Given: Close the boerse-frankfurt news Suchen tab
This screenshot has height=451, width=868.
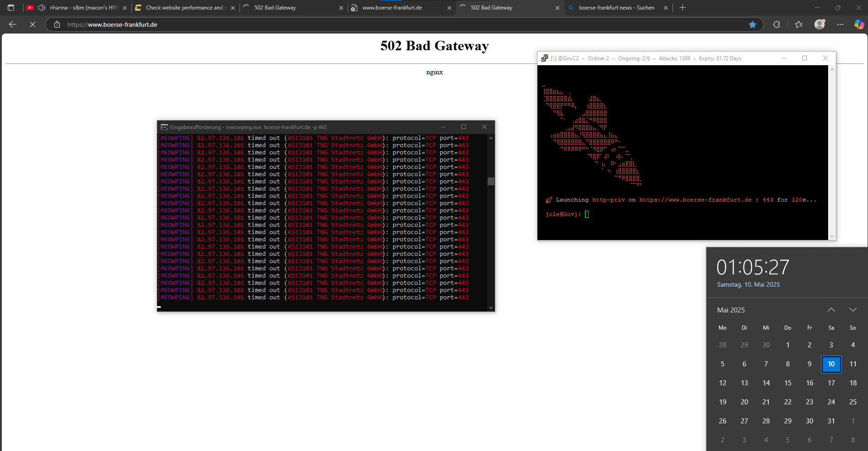Looking at the screenshot, I should 666,8.
